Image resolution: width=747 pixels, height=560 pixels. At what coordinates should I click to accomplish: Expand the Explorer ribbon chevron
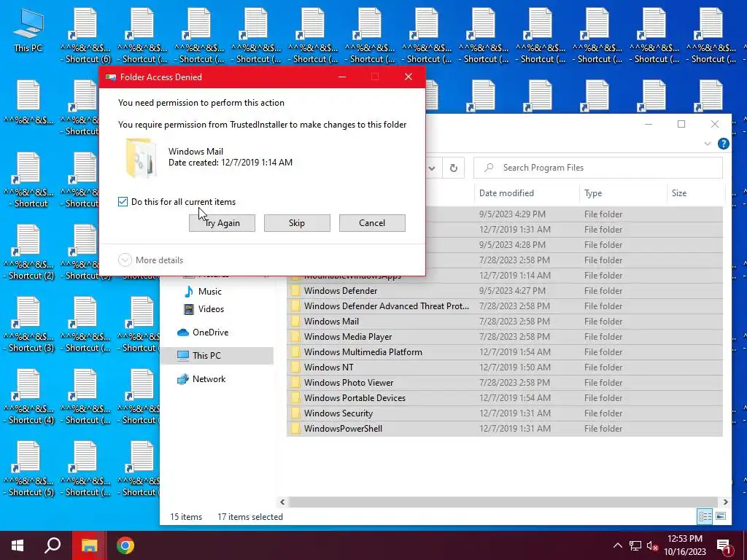tap(708, 144)
